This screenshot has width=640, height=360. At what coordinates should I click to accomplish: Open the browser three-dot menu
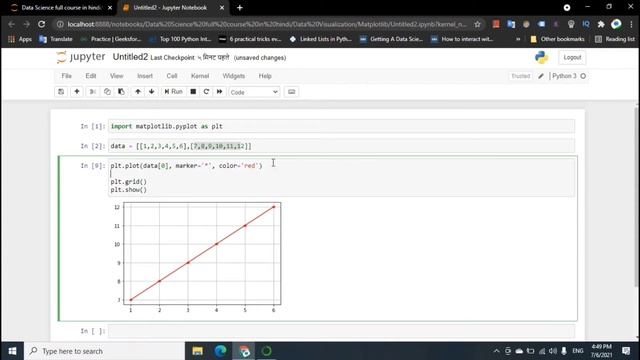(x=631, y=24)
